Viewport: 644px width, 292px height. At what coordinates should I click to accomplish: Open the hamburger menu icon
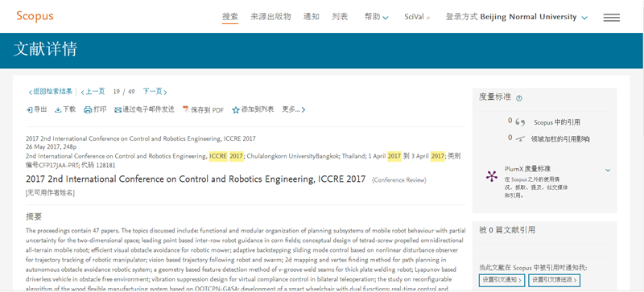pos(612,18)
